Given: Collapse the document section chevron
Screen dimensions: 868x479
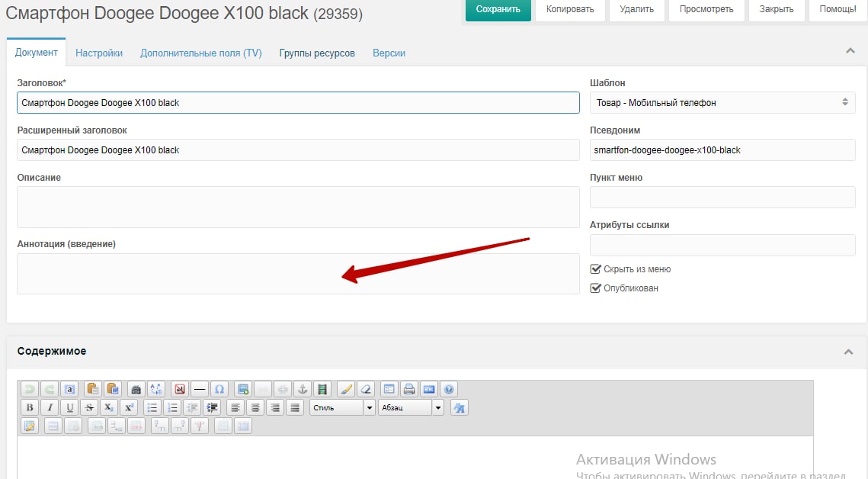Looking at the screenshot, I should click(x=850, y=51).
